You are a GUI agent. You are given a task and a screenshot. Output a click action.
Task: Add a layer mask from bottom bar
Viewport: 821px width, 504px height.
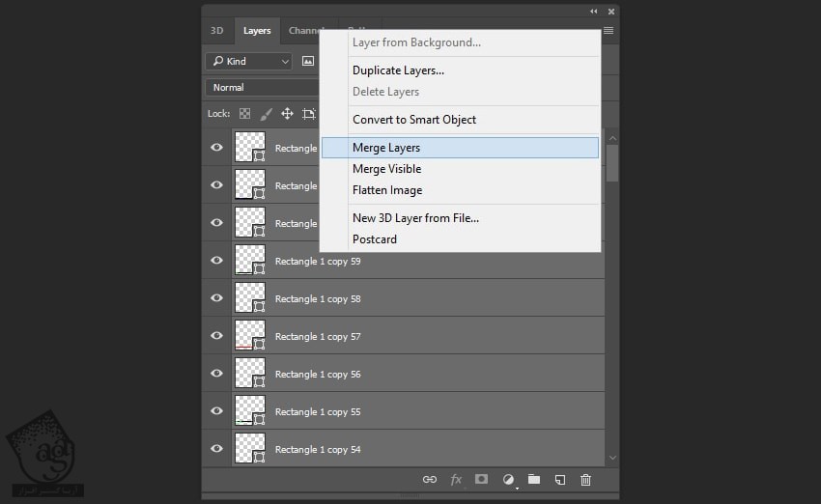[x=482, y=480]
